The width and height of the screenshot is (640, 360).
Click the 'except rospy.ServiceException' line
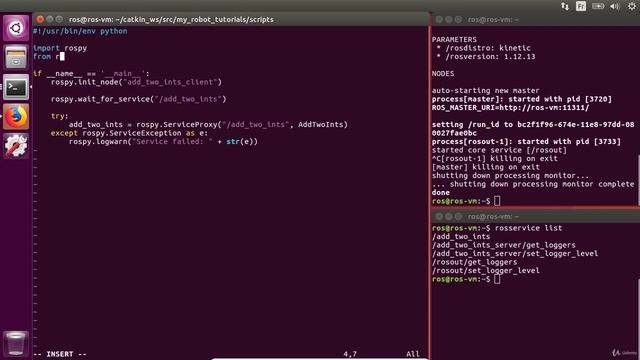coord(129,133)
